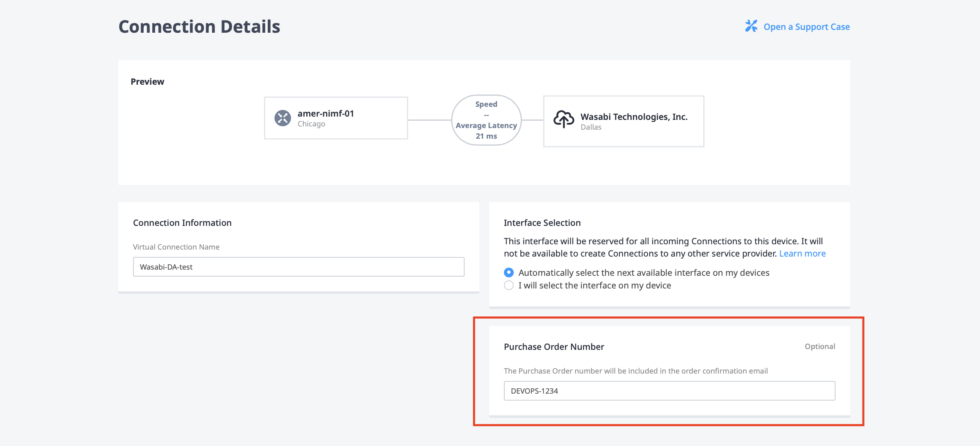
Task: Click the Speed and Average Latency bubble
Action: coord(486,120)
